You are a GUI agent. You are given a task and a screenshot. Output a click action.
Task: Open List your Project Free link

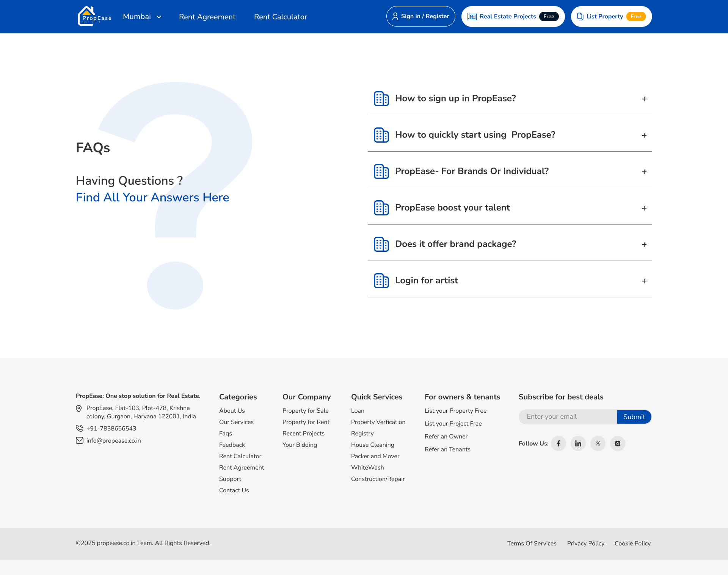point(453,424)
